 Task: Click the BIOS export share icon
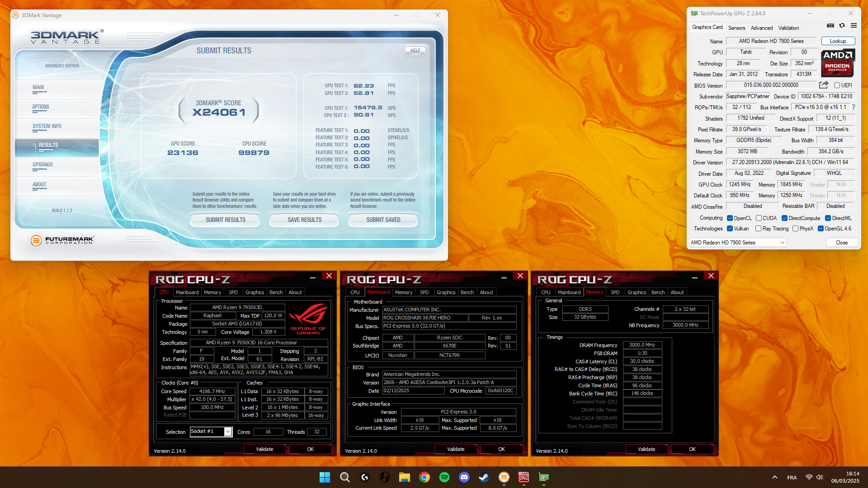[824, 85]
